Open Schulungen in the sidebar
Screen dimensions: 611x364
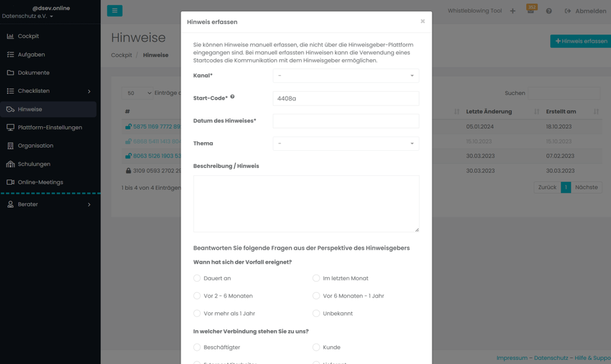[34, 164]
